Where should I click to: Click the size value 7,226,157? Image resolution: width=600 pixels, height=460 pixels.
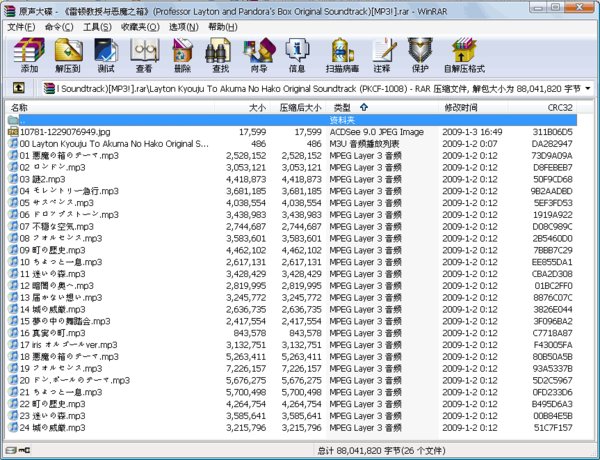tap(246, 369)
